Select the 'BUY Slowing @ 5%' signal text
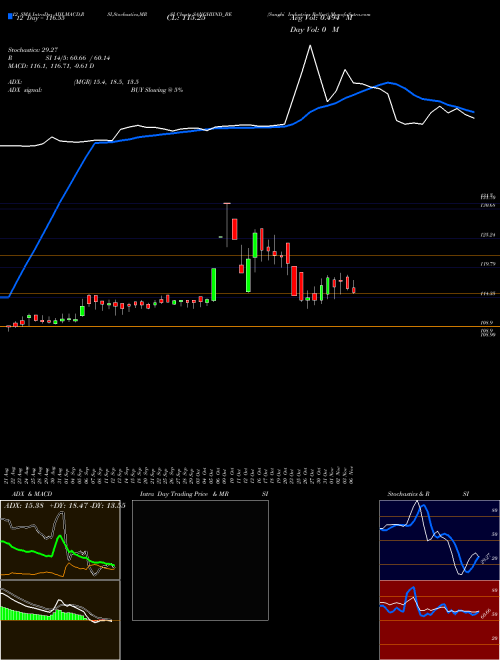The height and width of the screenshot is (660, 500). [157, 90]
